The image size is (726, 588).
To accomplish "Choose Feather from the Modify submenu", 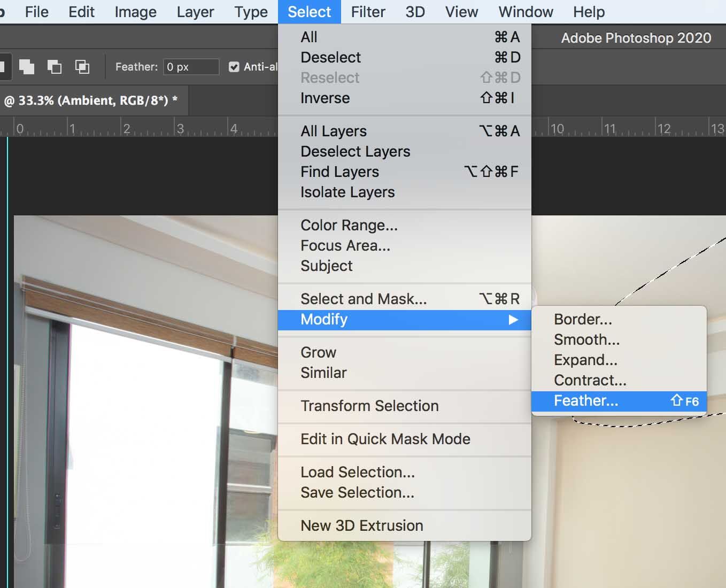I will pos(585,401).
